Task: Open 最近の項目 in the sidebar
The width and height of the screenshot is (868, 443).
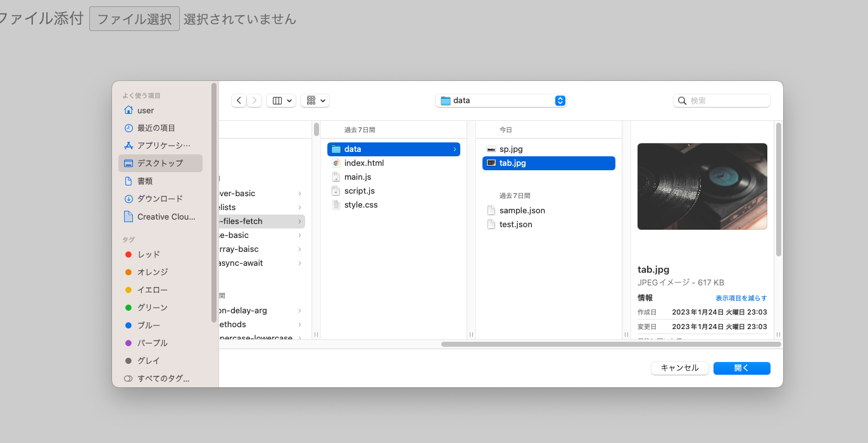Action: pyautogui.click(x=155, y=127)
